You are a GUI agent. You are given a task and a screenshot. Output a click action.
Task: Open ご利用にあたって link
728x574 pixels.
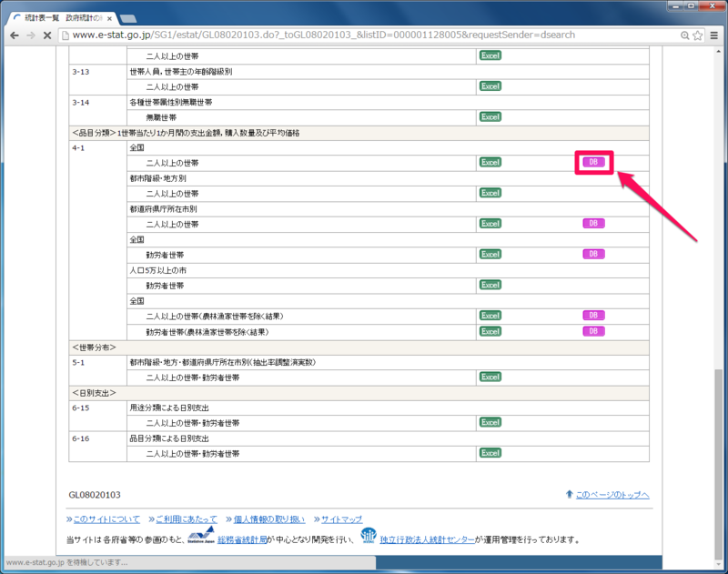click(x=187, y=519)
